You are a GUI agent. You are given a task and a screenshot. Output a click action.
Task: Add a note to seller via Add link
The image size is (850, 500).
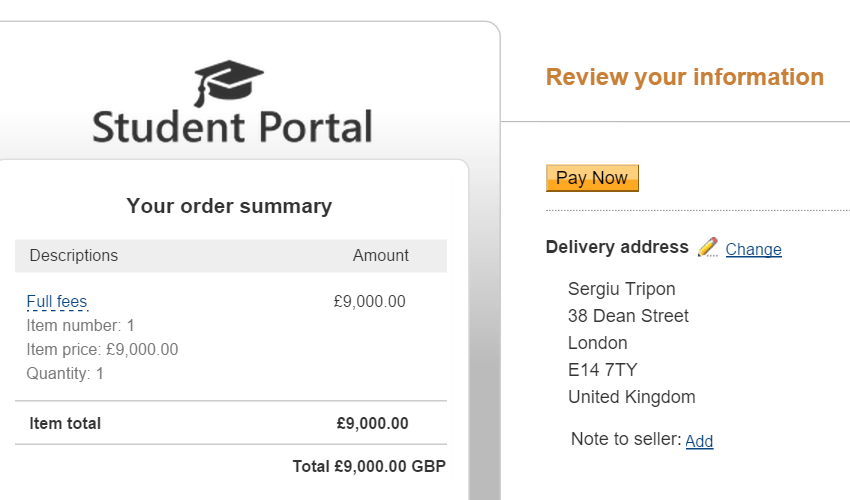699,441
